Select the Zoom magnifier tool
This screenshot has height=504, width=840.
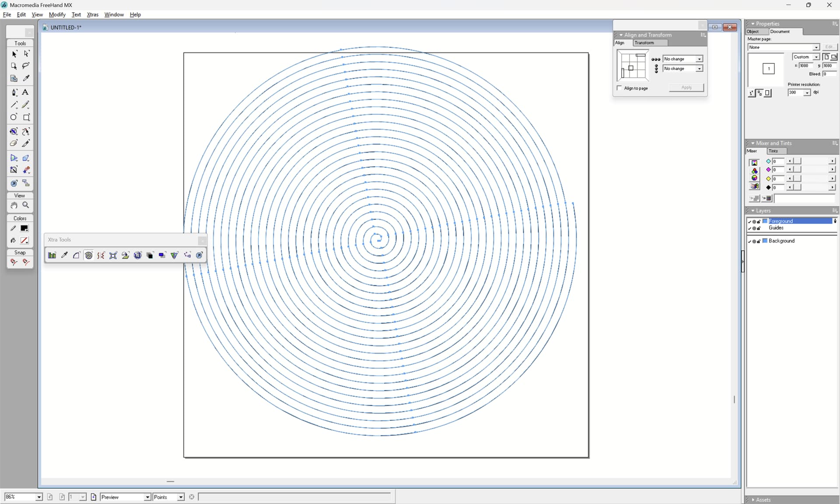26,205
